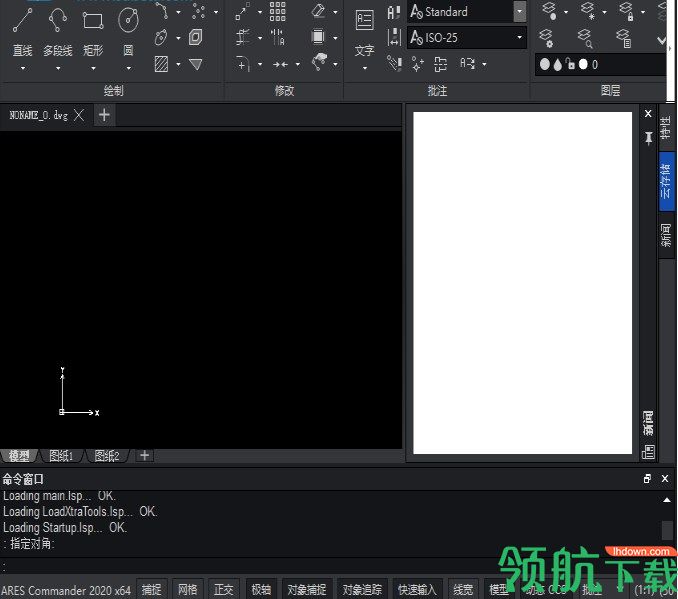Choose the trim tool icon
Screen dimensions: 678x599
pyautogui.click(x=243, y=38)
